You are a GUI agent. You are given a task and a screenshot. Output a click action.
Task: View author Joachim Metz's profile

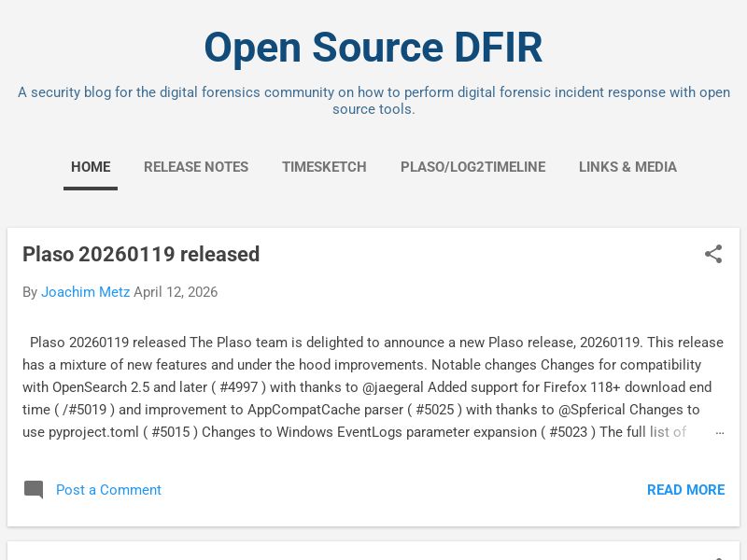(x=85, y=292)
